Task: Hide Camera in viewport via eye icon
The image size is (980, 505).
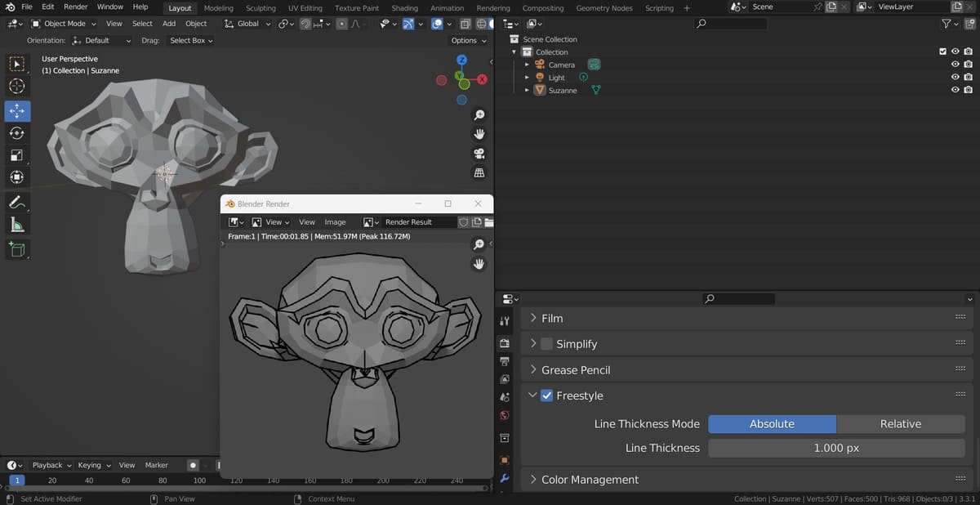Action: click(x=955, y=65)
